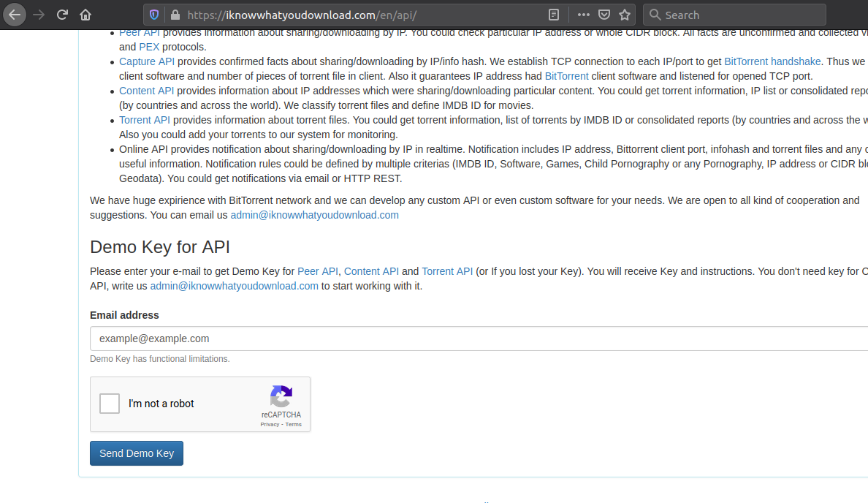Image resolution: width=868 pixels, height=503 pixels.
Task: Click the search magnifier icon
Action: [x=655, y=15]
